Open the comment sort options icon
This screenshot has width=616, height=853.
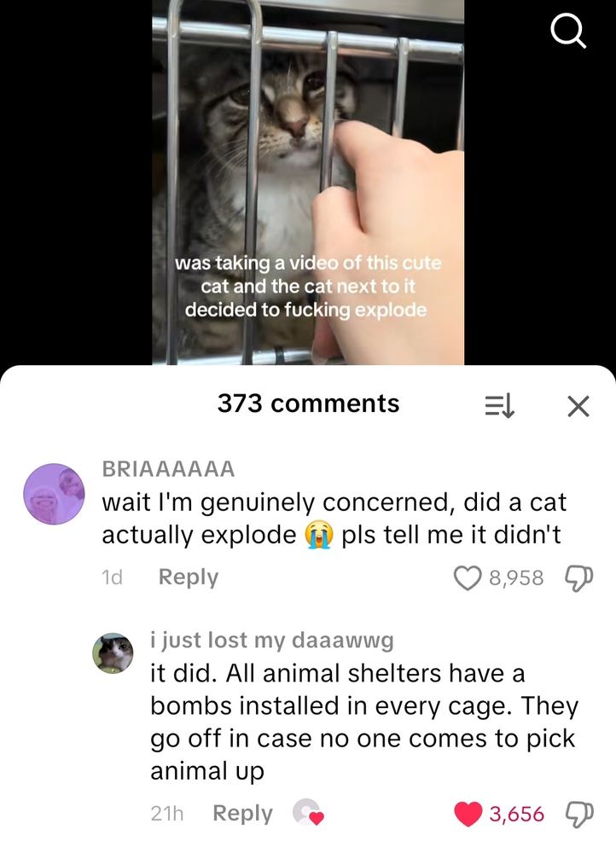(x=500, y=406)
